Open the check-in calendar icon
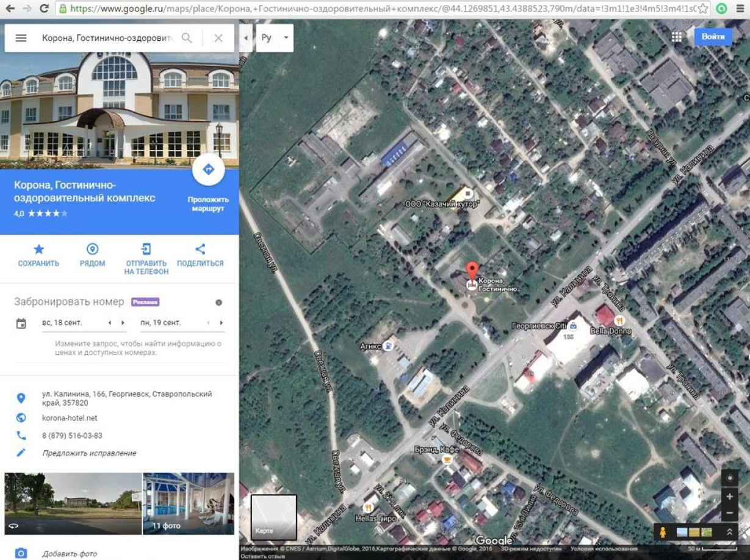This screenshot has width=750, height=560. coord(21,323)
